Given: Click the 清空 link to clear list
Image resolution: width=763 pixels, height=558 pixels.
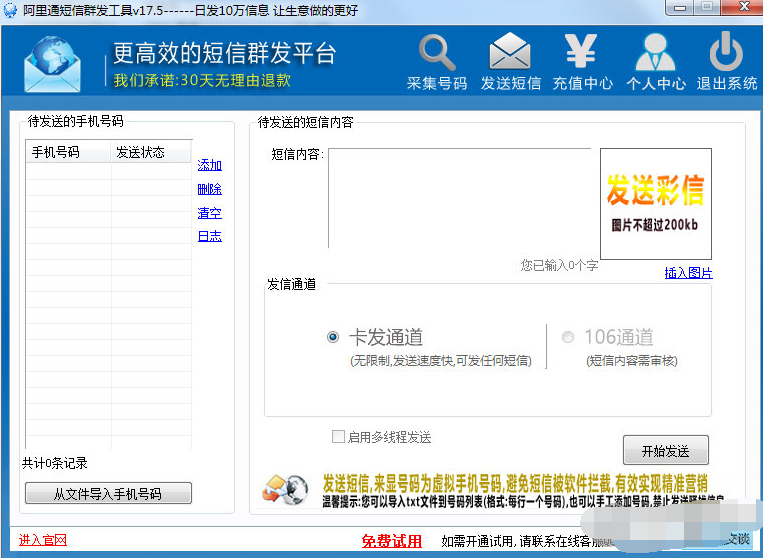Looking at the screenshot, I should click(x=209, y=213).
